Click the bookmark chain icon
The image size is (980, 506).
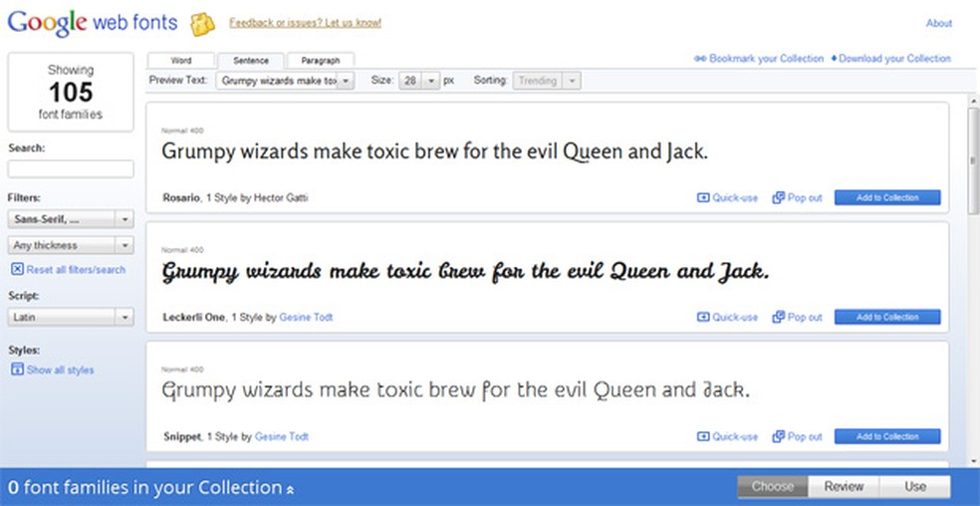pos(700,58)
